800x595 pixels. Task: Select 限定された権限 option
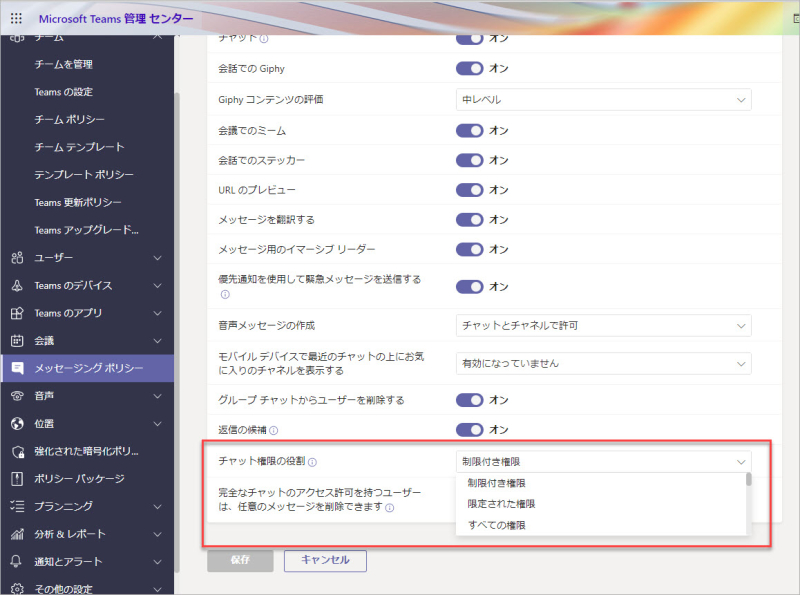[601, 504]
